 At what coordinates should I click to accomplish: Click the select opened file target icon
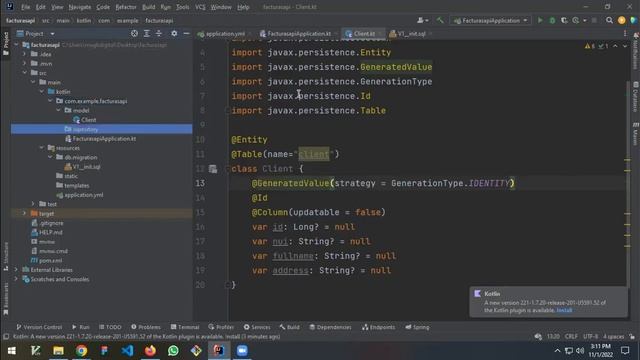(134, 33)
